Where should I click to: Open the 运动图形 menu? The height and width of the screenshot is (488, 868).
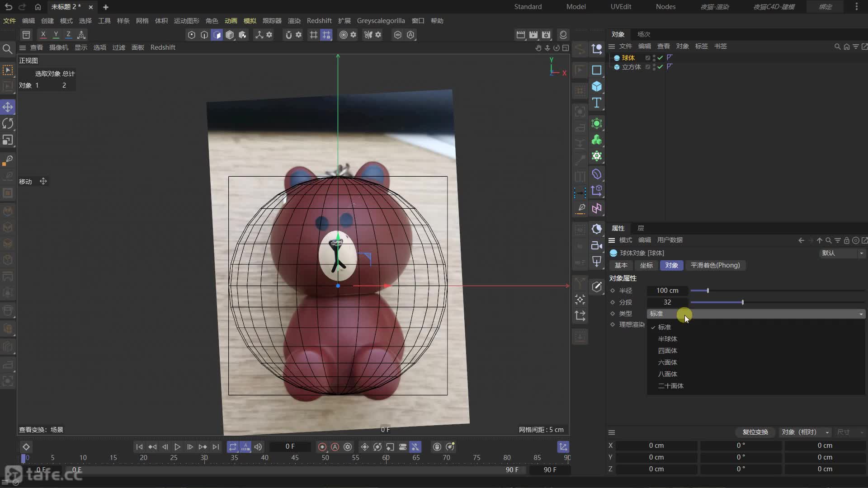[x=187, y=21]
